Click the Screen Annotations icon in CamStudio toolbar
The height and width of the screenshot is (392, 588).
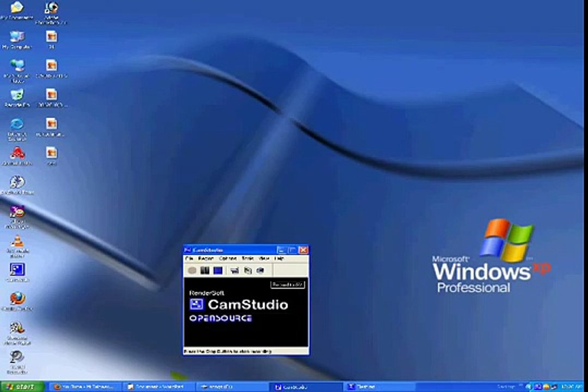(x=248, y=271)
